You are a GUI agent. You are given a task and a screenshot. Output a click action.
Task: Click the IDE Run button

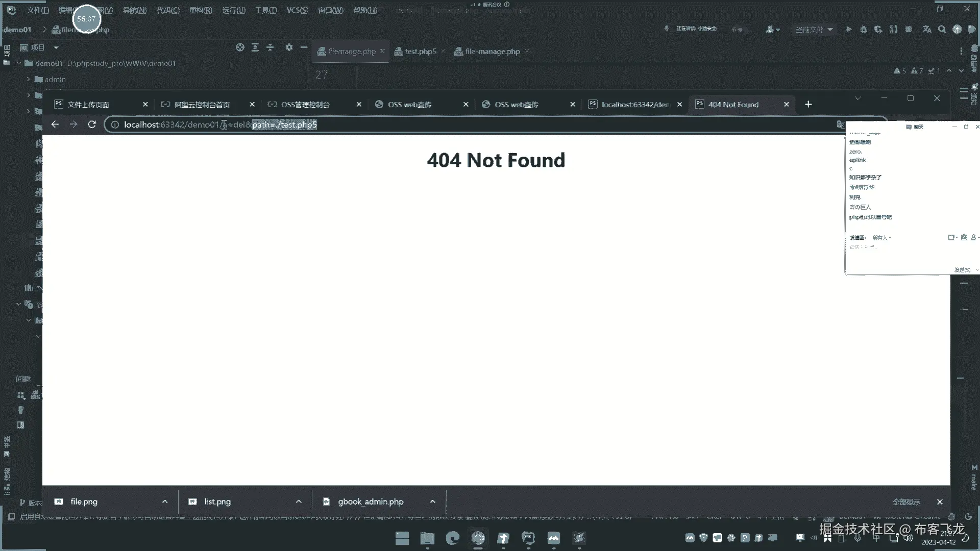[x=848, y=30]
